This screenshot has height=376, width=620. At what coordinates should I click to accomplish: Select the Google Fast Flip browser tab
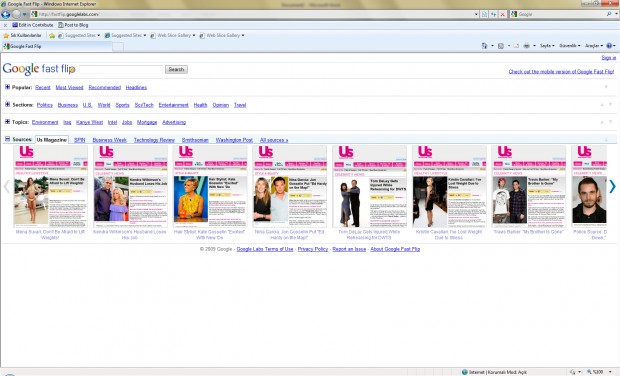tap(57, 47)
